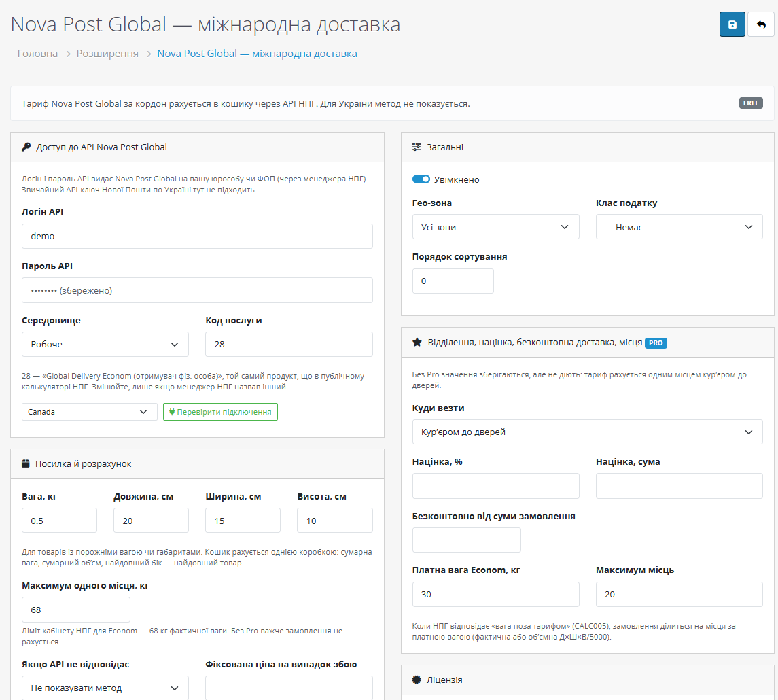This screenshot has height=700, width=778.
Task: Click the Максимум місць input field
Action: pyautogui.click(x=679, y=595)
